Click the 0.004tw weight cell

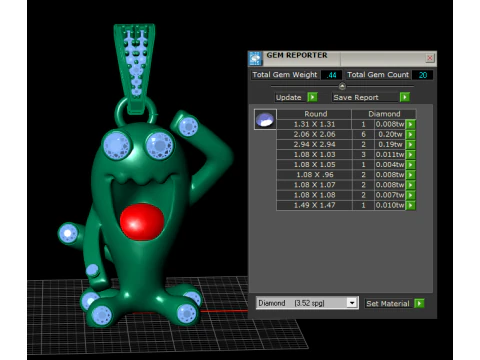(x=390, y=165)
